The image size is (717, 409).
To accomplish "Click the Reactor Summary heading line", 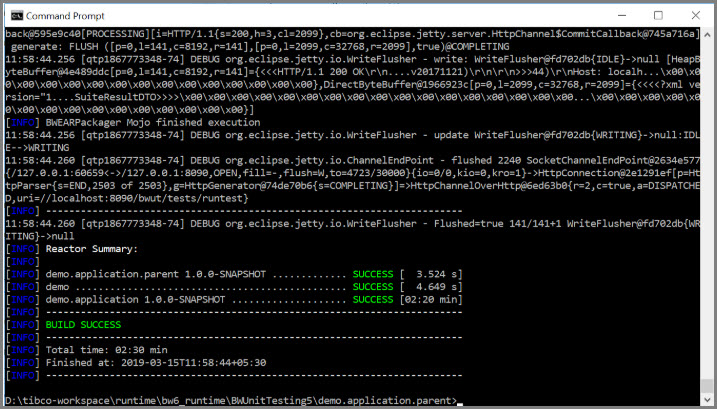I will coord(91,249).
